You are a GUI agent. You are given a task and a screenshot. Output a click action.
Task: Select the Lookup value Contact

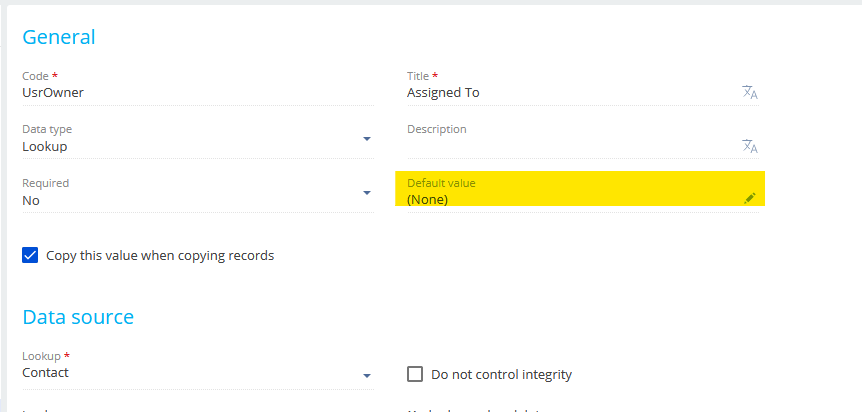click(45, 373)
